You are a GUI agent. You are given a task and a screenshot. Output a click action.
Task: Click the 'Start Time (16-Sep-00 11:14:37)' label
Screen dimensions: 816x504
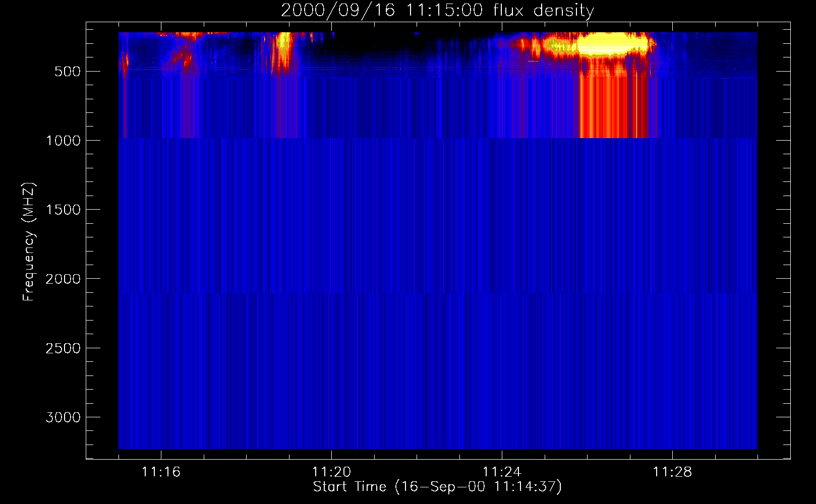pos(437,487)
